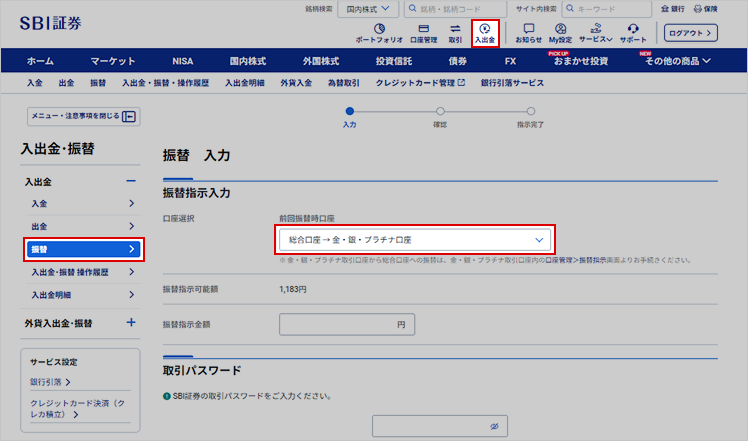Click the 口座管理 account management icon

[423, 33]
